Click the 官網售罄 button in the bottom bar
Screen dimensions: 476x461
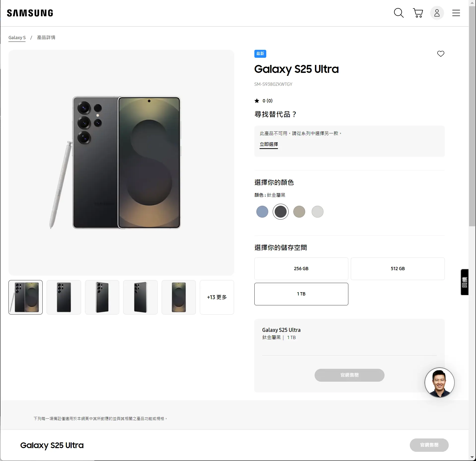point(429,445)
